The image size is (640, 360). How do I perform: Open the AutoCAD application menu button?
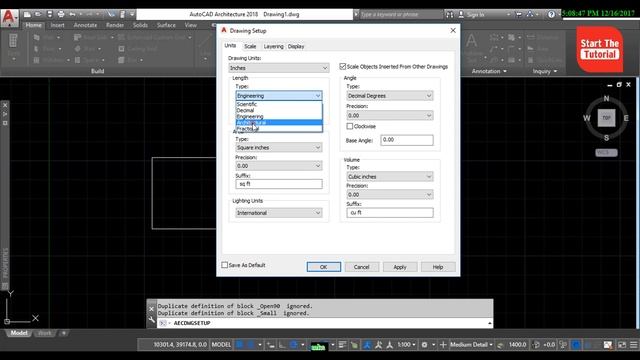click(9, 18)
